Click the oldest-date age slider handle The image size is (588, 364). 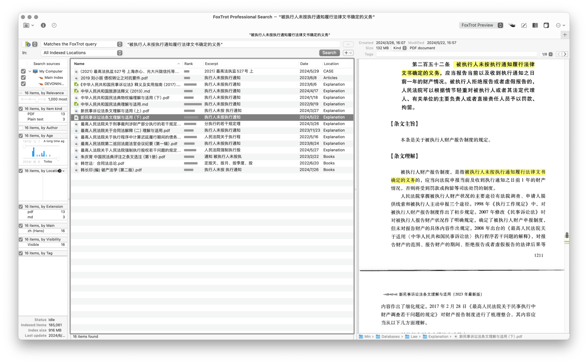click(24, 146)
